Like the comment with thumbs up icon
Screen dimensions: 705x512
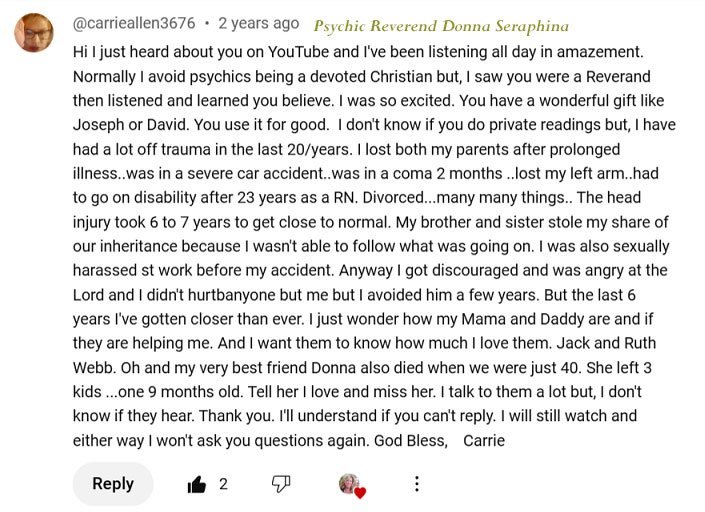click(x=196, y=485)
